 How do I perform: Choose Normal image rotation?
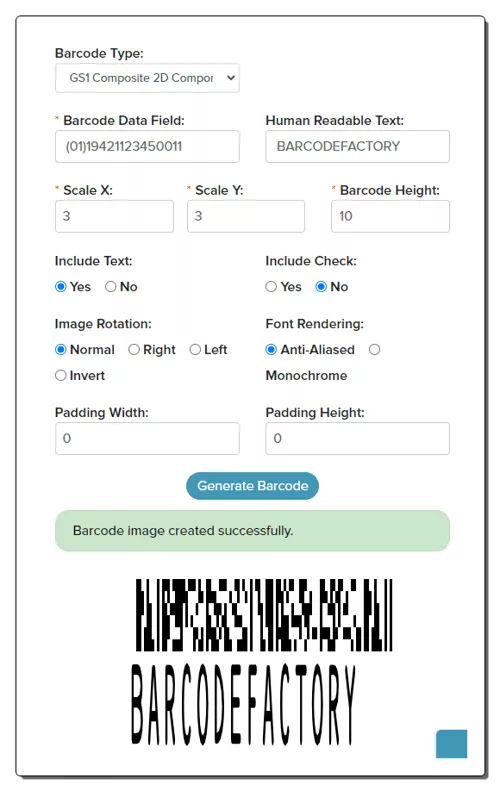(61, 350)
